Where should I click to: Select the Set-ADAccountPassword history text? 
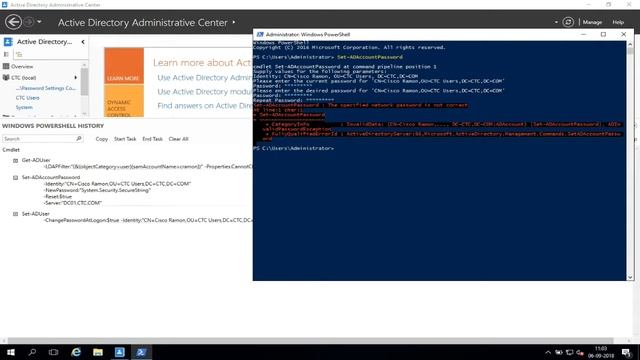pyautogui.click(x=51, y=178)
